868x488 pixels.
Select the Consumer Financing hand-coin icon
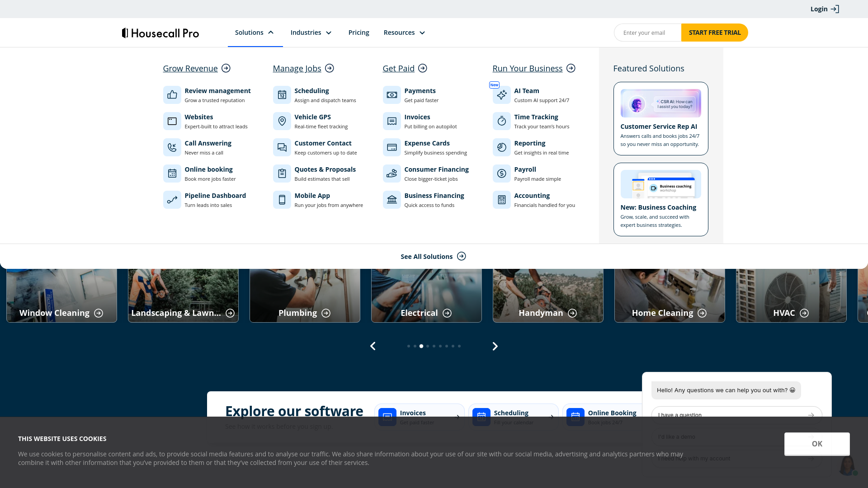392,174
